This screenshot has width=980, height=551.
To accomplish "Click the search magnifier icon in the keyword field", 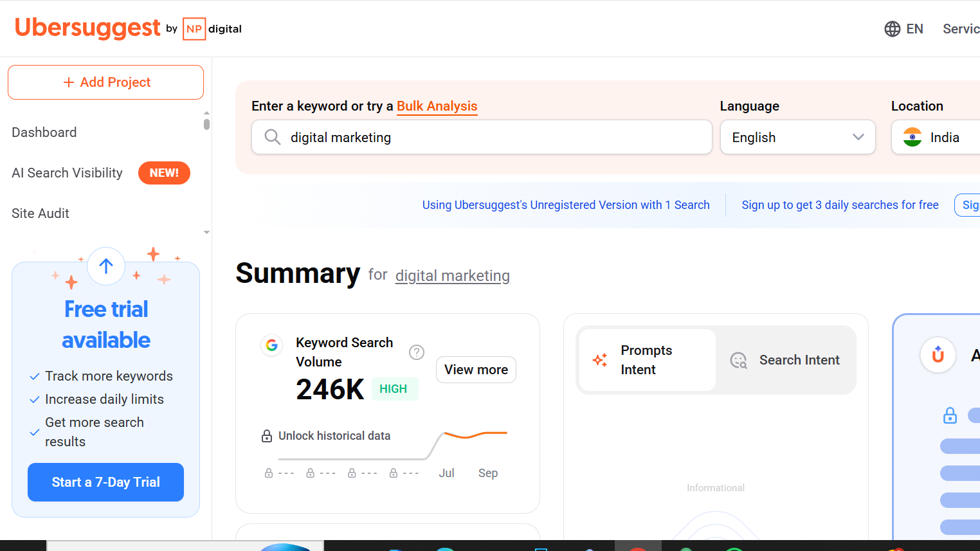I will (272, 137).
